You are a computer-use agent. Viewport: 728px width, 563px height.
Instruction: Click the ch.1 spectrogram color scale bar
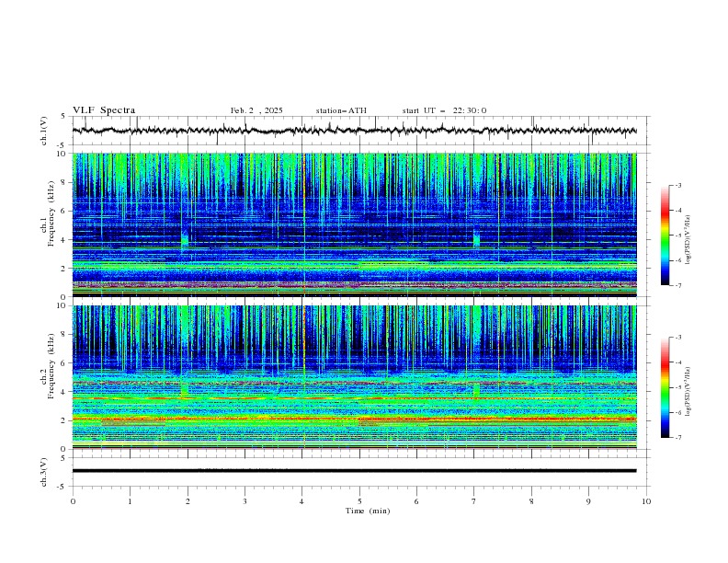[x=665, y=236]
